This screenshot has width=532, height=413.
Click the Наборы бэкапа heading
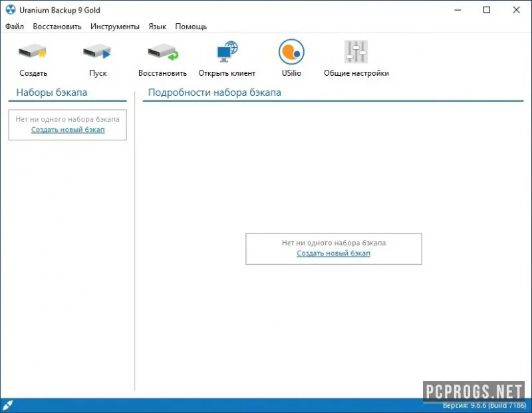[52, 92]
